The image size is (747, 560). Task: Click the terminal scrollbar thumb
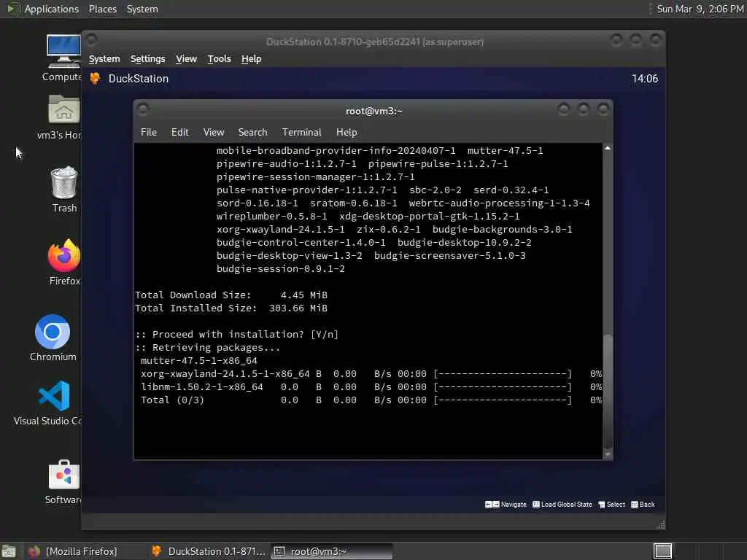coord(608,392)
